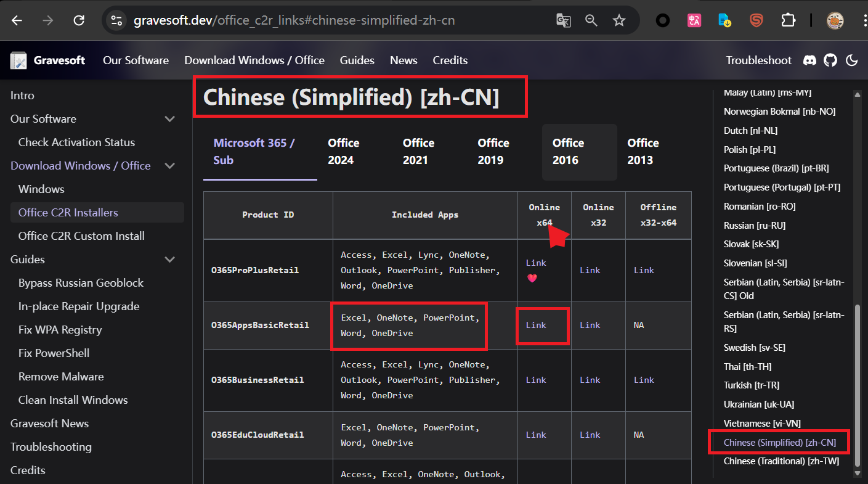Image resolution: width=868 pixels, height=484 pixels.
Task: Open the News navbar item
Action: 404,60
